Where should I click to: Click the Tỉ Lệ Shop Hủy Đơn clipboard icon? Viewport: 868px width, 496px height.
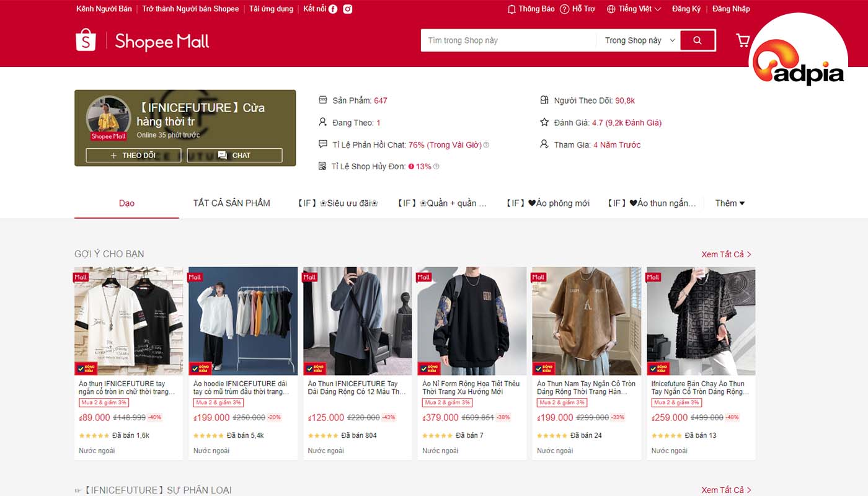pos(322,166)
